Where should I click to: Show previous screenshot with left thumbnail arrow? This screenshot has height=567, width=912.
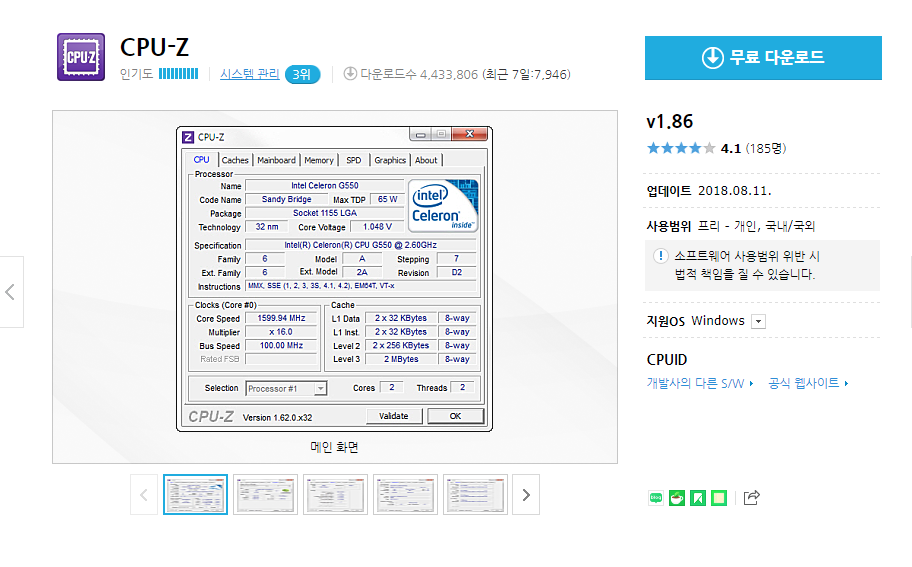[144, 495]
